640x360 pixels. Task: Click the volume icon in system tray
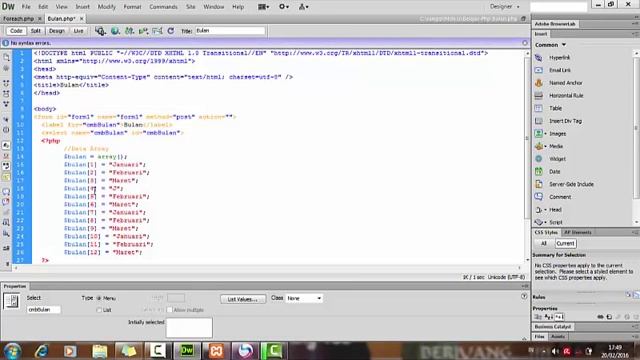[555, 351]
